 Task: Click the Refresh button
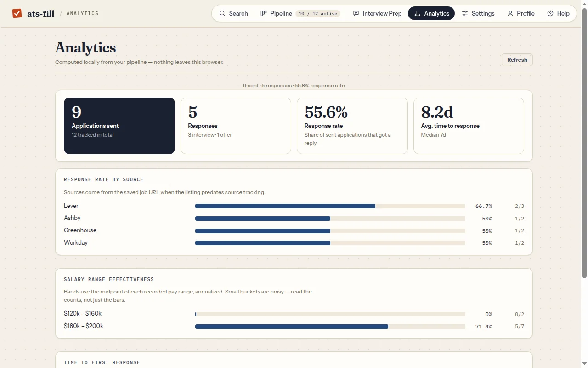pos(517,60)
